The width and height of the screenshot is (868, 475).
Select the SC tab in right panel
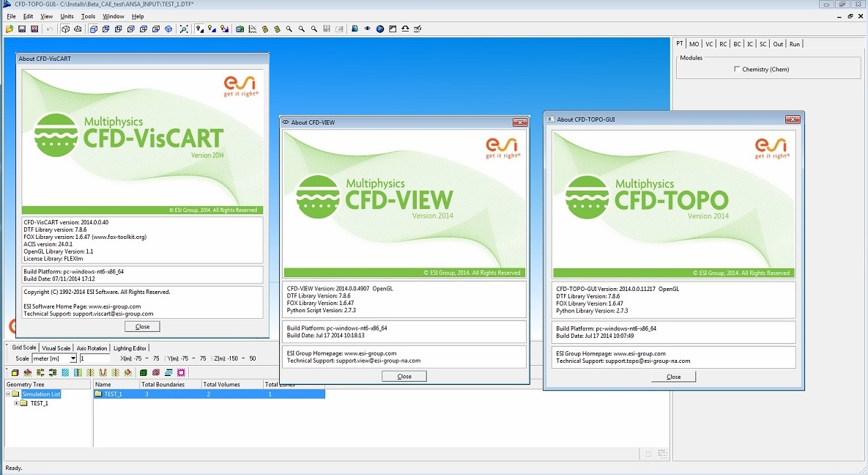pos(763,44)
